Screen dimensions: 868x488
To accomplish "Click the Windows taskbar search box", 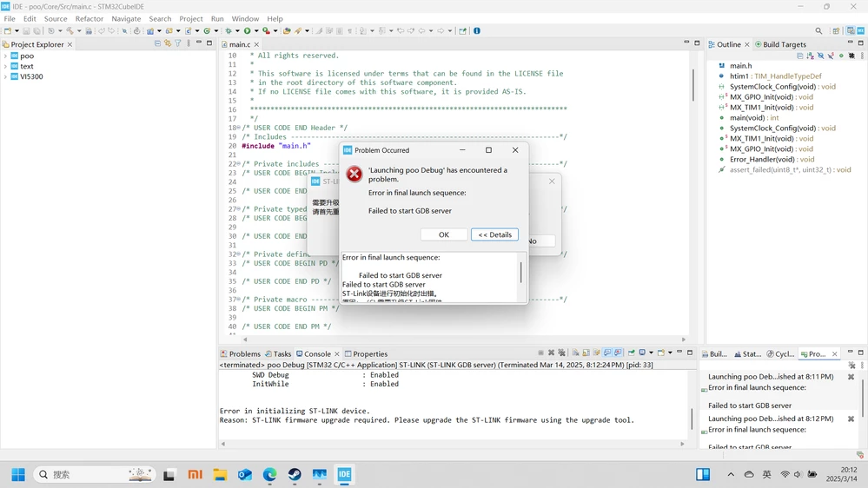I will [x=96, y=474].
